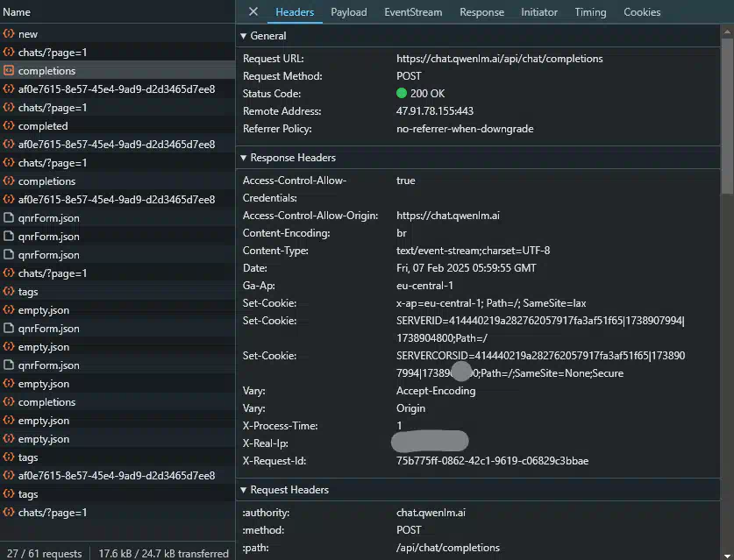Click the Remote Address value 47.91.78.155:443

[435, 111]
